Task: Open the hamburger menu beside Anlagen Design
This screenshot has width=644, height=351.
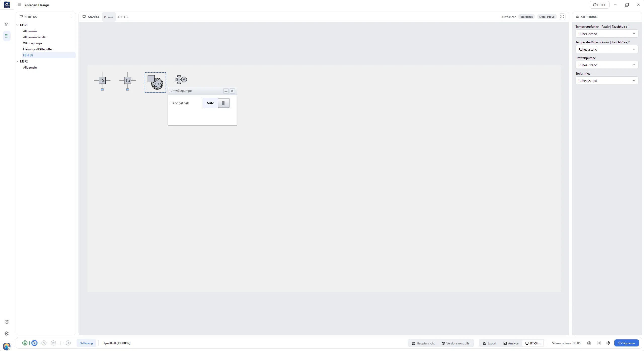Action: tap(19, 5)
